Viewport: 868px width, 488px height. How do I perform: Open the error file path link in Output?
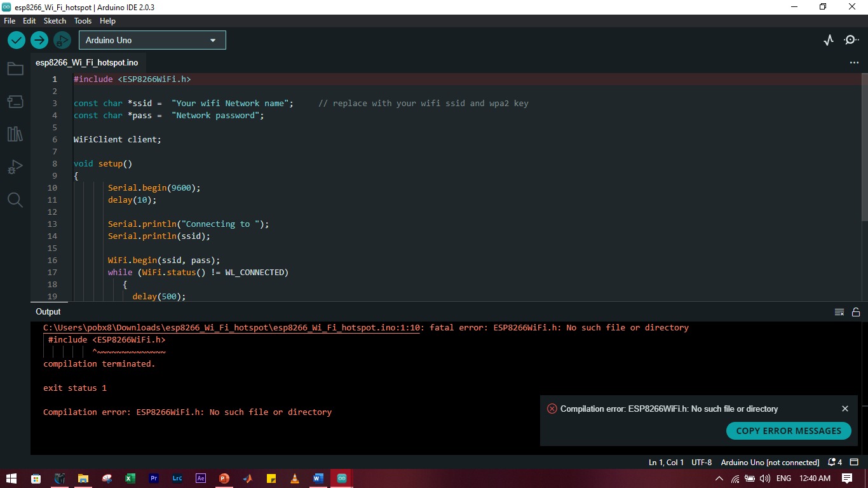tap(231, 328)
